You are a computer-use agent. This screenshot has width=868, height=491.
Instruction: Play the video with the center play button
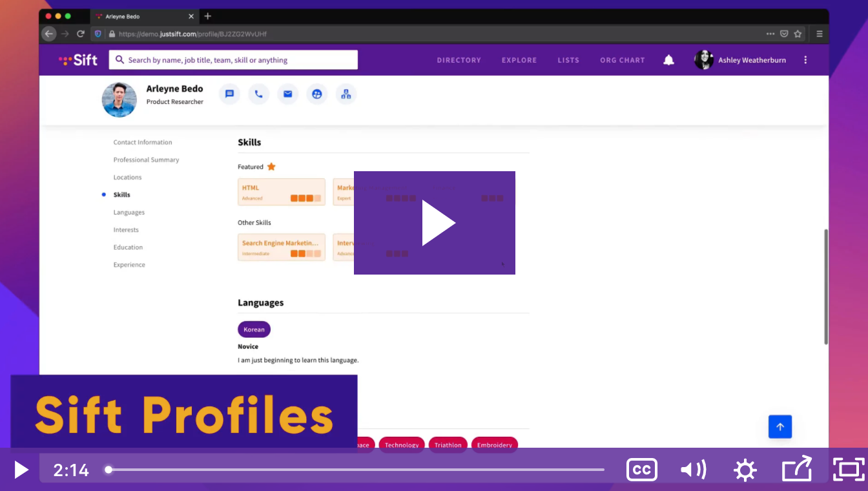coord(435,223)
